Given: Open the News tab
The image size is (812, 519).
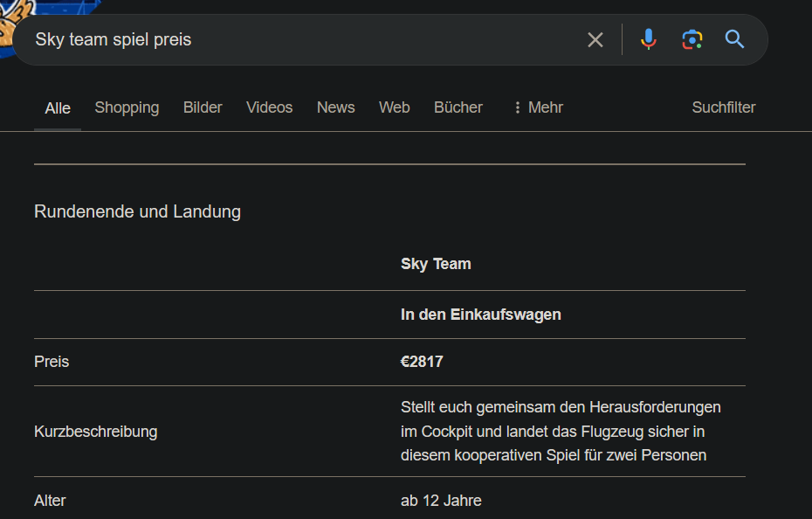Looking at the screenshot, I should (x=335, y=107).
